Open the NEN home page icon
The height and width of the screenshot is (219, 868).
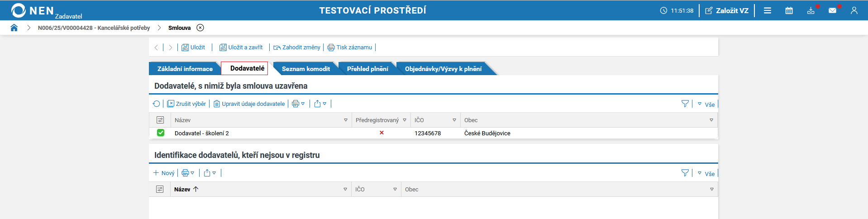[14, 28]
